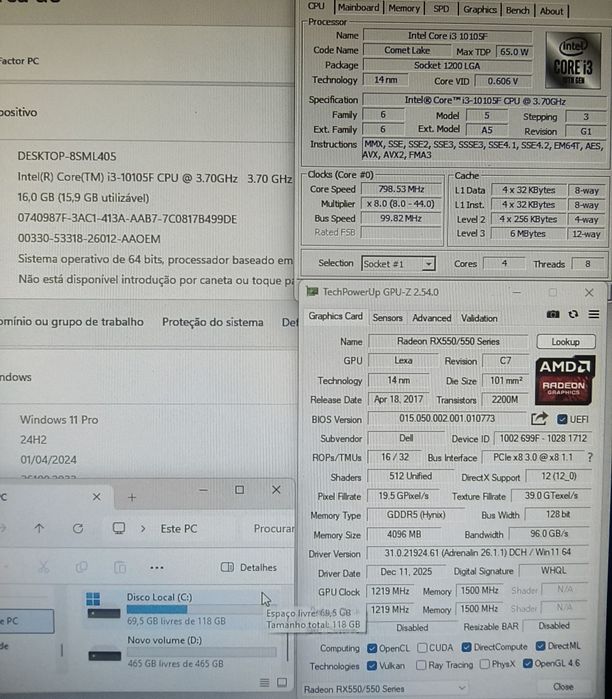
Task: Click the Windows 11 Pro edition text
Action: [59, 420]
